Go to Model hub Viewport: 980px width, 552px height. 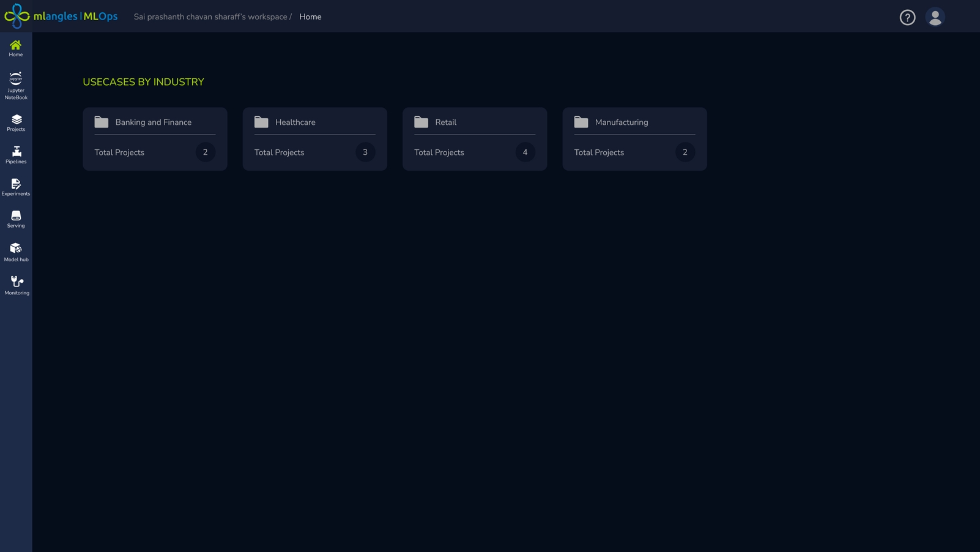pos(15,250)
